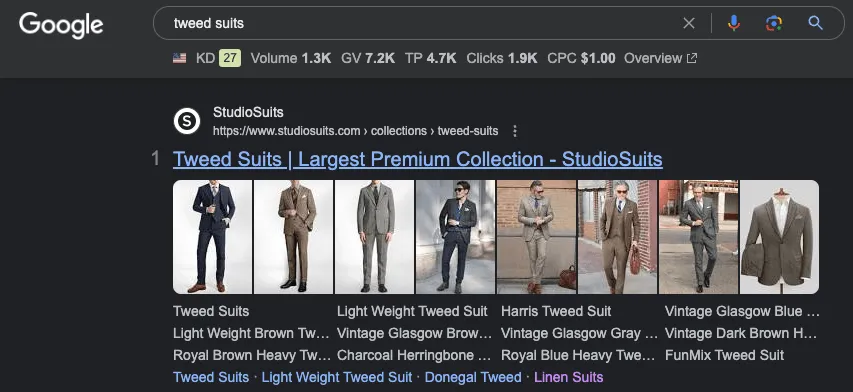Image resolution: width=853 pixels, height=392 pixels.
Task: Click the US flag country icon
Action: click(x=180, y=58)
